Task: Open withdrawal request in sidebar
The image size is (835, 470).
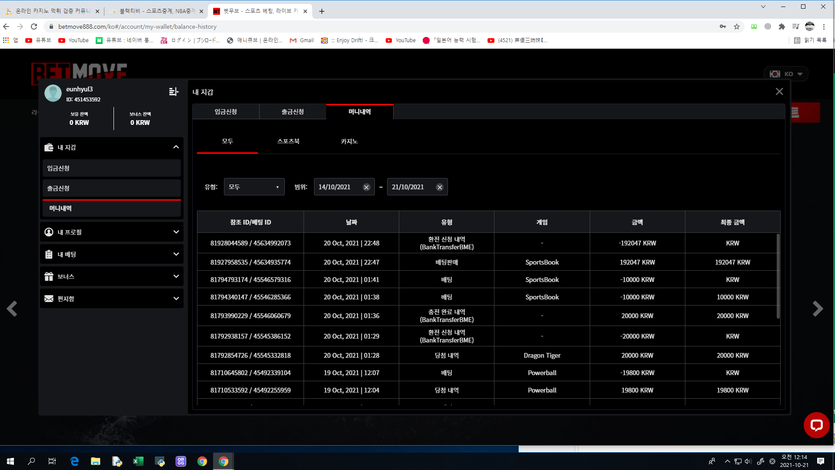Action: pyautogui.click(x=112, y=188)
